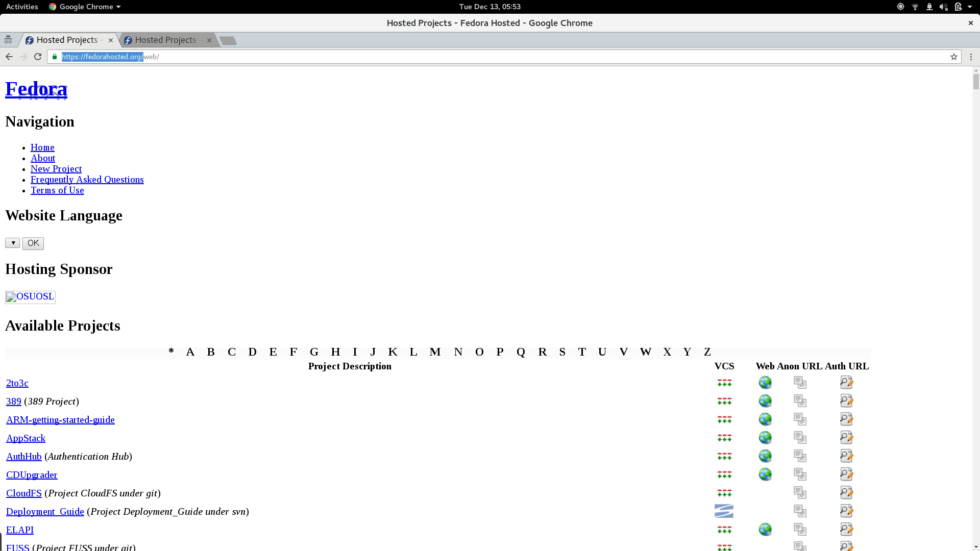This screenshot has width=980, height=551.
Task: Open the ELAPI project link
Action: (x=20, y=530)
